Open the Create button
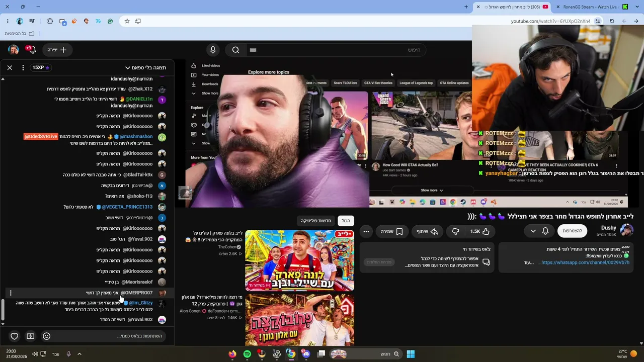 (x=57, y=50)
